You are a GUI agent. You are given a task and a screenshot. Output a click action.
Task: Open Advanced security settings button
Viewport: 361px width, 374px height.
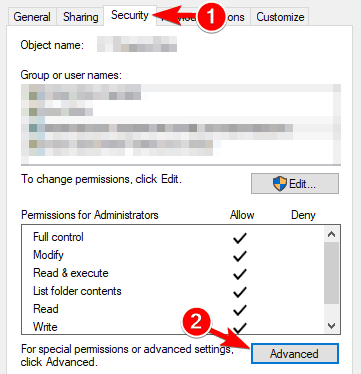[x=294, y=354]
